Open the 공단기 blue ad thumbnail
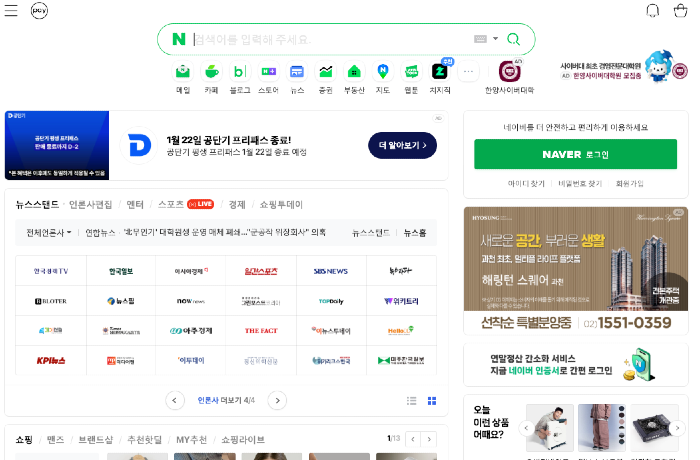 tap(57, 145)
